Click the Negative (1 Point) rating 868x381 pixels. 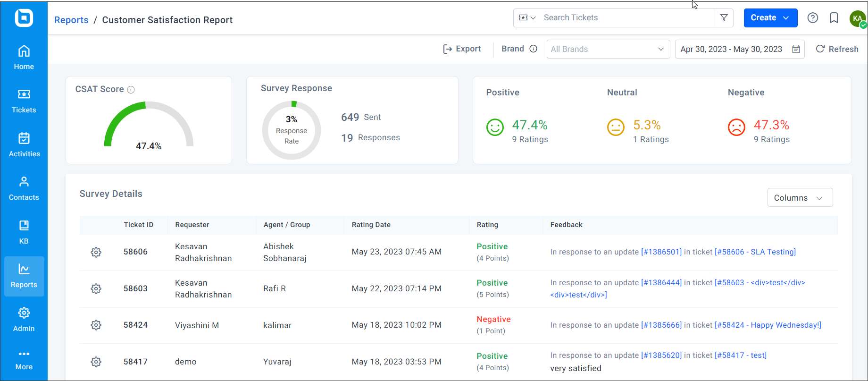click(493, 325)
